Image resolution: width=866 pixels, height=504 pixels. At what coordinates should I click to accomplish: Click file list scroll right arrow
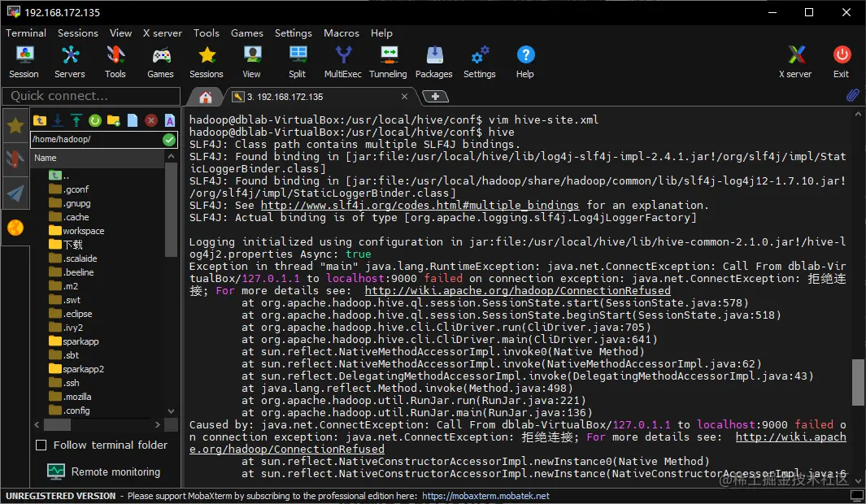click(158, 424)
